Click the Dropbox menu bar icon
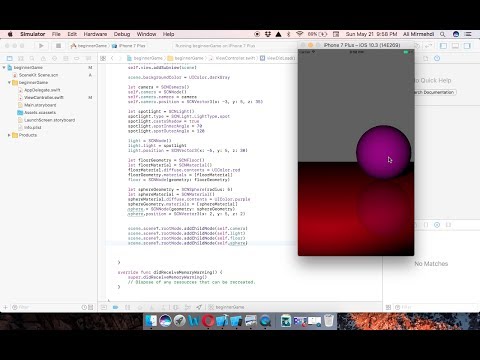The image size is (480, 360). (268, 34)
